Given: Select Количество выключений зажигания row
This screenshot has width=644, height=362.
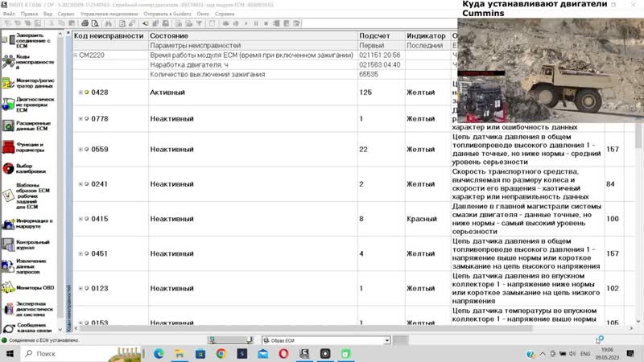Looking at the screenshot, I should [x=253, y=75].
